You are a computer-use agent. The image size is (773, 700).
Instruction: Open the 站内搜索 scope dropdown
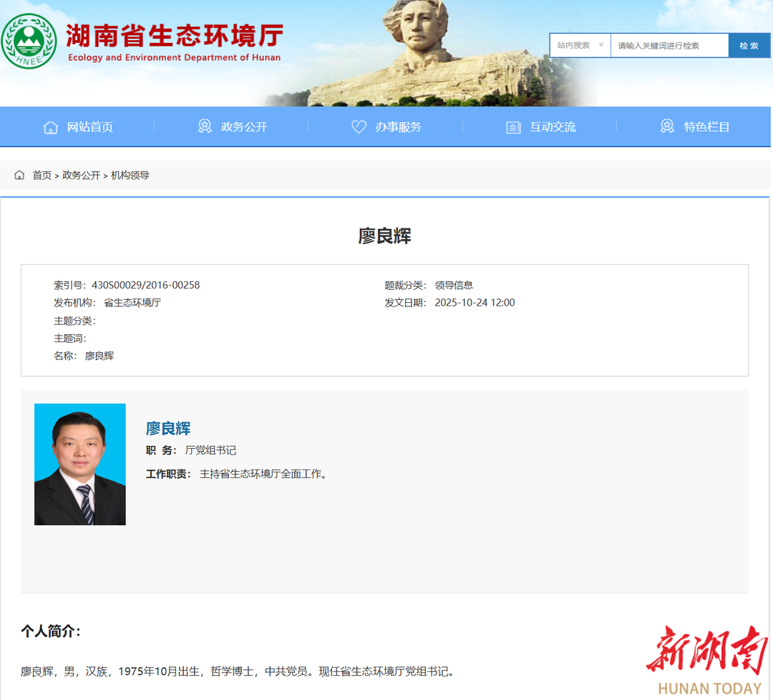[x=580, y=45]
